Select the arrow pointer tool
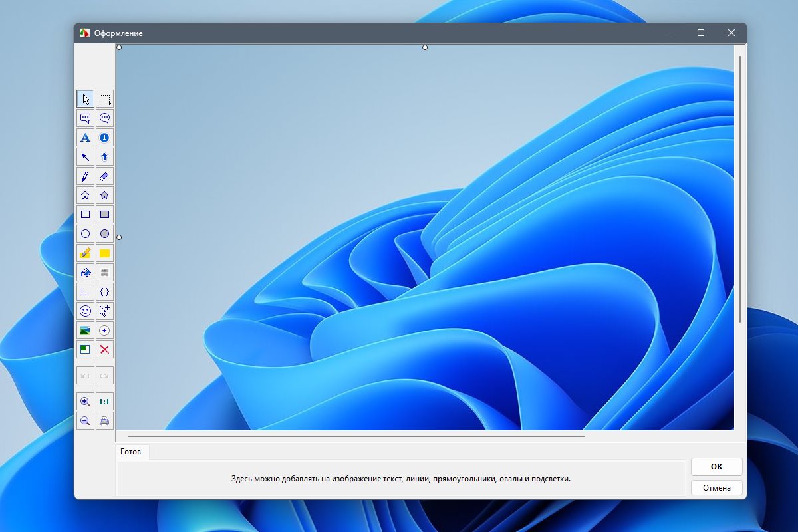This screenshot has height=532, width=798. coord(85,100)
